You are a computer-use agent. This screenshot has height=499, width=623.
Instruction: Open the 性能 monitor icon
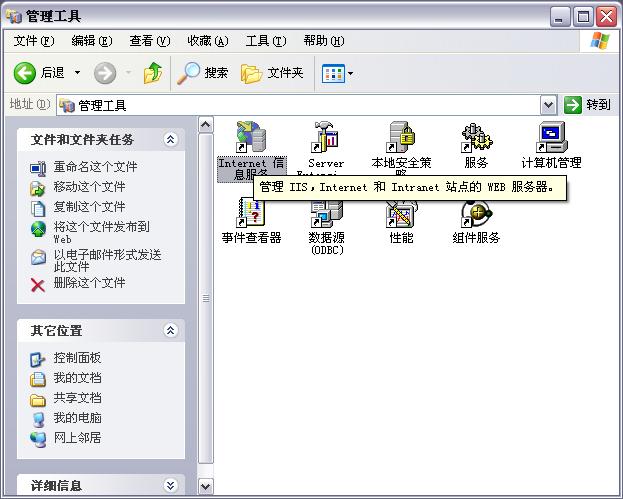(x=401, y=213)
